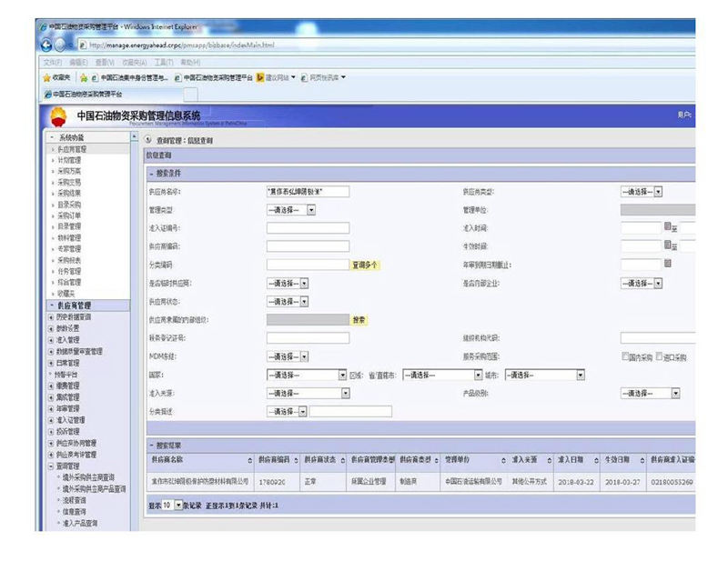
Task: Open the 是否临时供应商 dropdown
Action: click(x=288, y=283)
